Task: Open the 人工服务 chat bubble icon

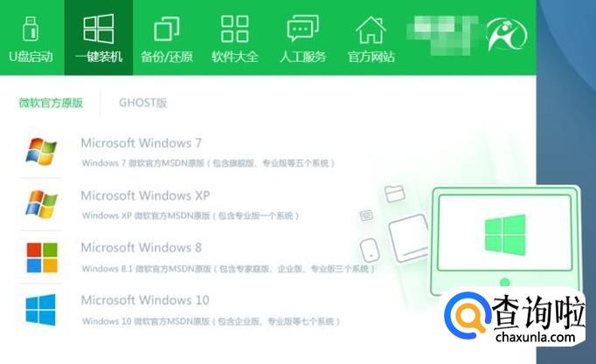Action: pos(302,28)
